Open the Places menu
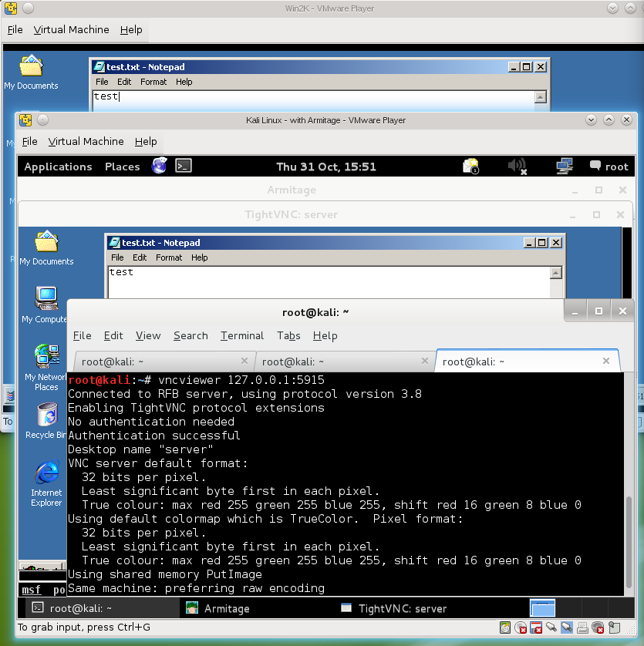The width and height of the screenshot is (644, 646). 122,167
